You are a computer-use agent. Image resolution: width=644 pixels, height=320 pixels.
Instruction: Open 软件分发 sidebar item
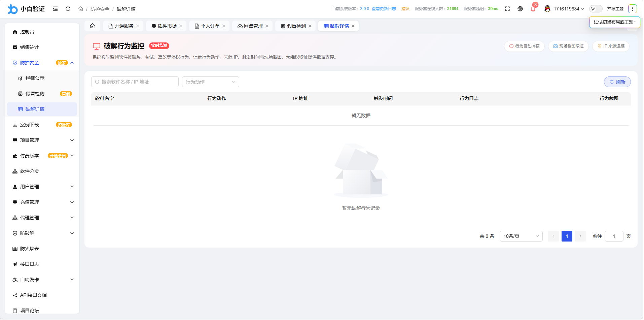pyautogui.click(x=42, y=171)
